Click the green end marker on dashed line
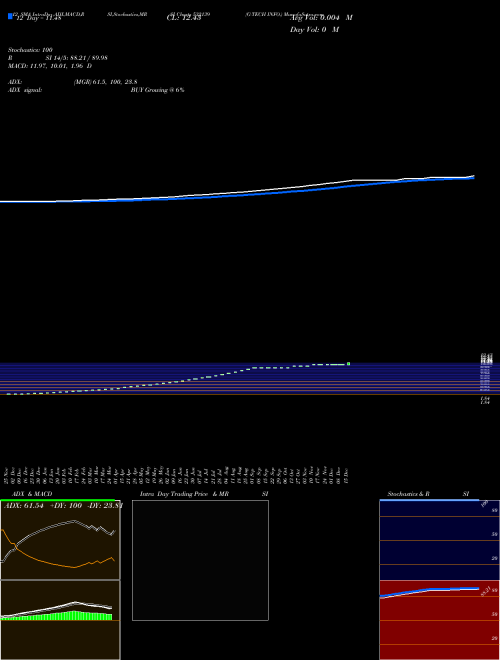 (348, 364)
